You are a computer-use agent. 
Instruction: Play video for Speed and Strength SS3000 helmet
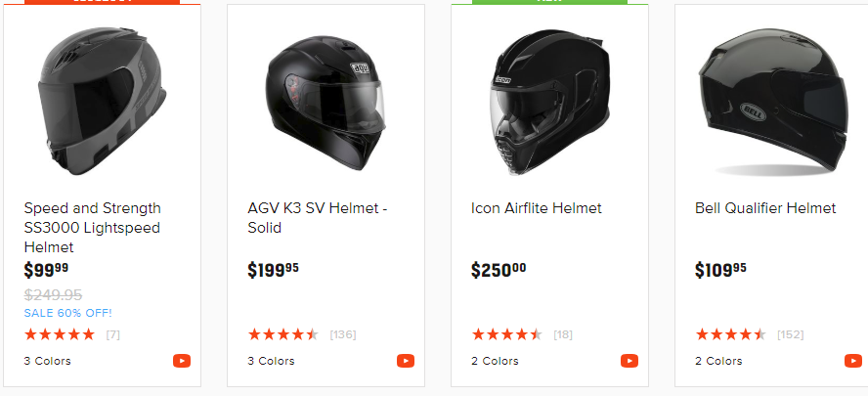pos(182,361)
